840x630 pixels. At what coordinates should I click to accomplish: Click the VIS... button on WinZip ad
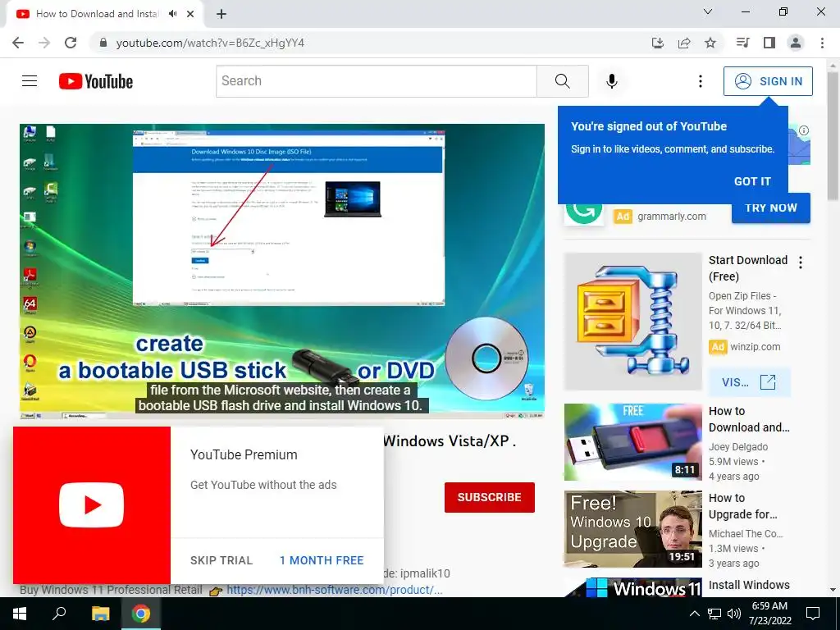(749, 382)
